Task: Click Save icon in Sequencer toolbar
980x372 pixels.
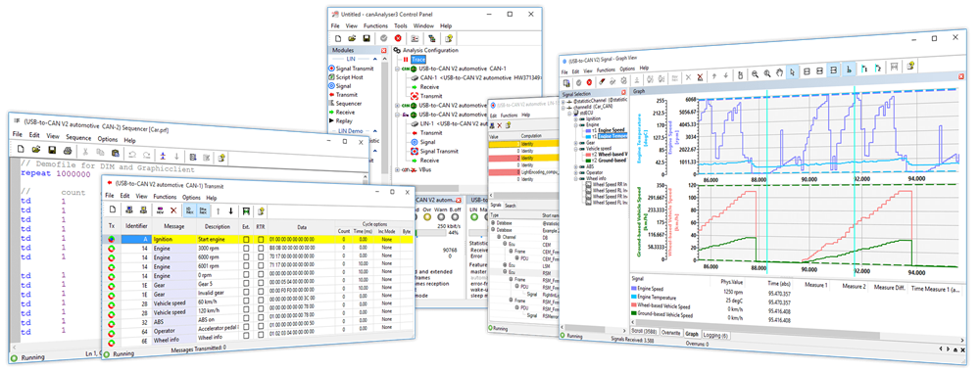Action: (52, 150)
